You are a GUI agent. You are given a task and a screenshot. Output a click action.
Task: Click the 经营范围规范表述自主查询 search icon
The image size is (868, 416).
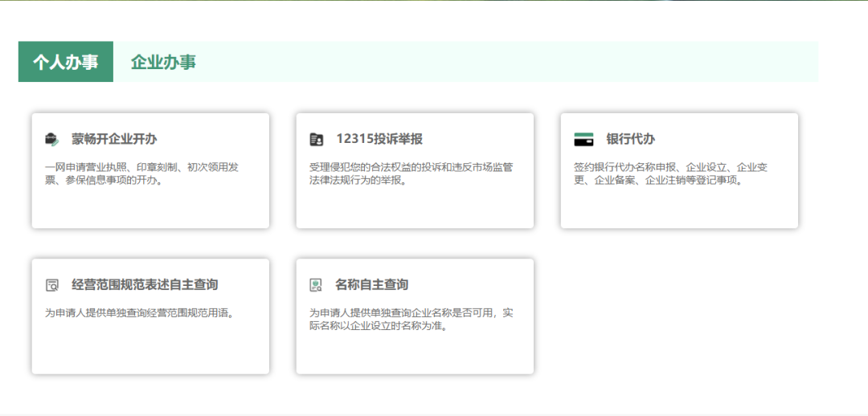(51, 285)
